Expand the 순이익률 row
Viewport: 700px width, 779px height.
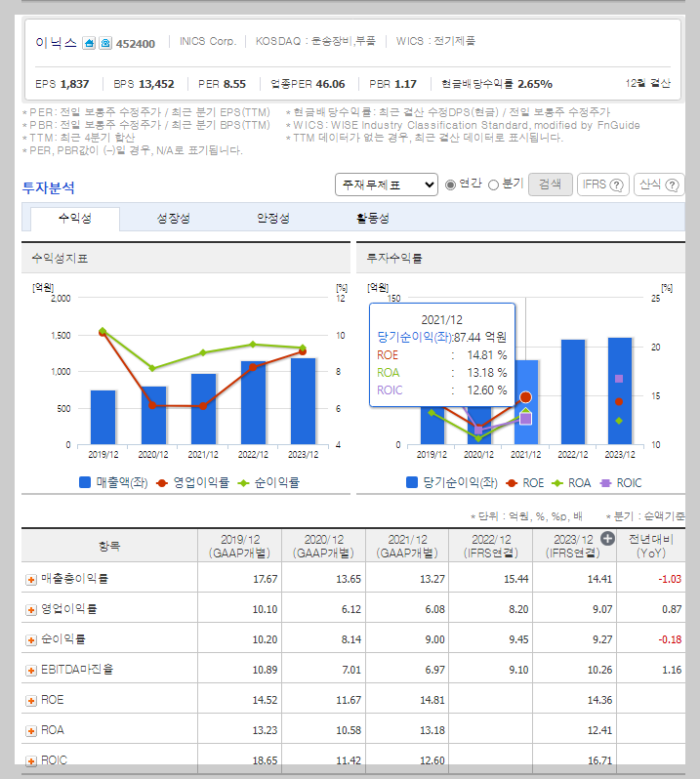pyautogui.click(x=31, y=640)
